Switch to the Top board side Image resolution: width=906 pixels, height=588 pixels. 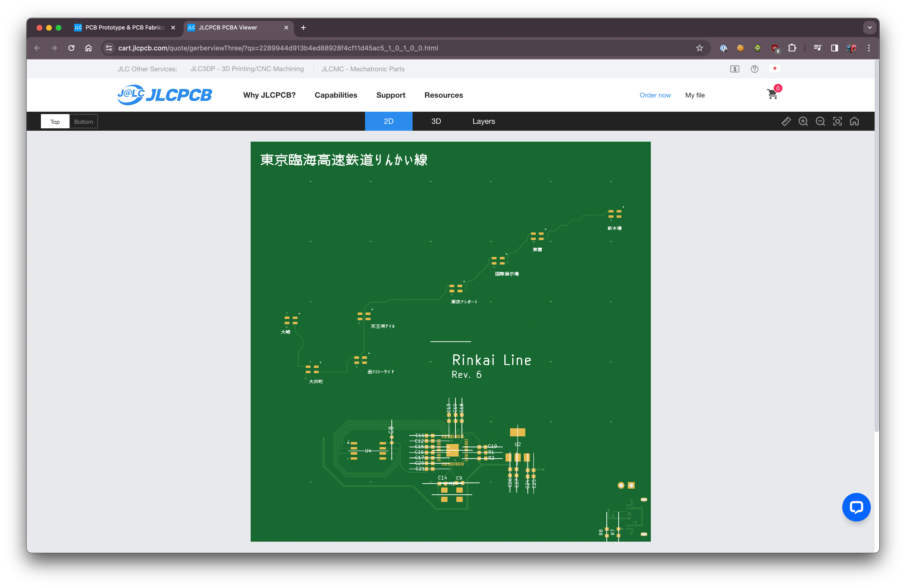tap(55, 122)
